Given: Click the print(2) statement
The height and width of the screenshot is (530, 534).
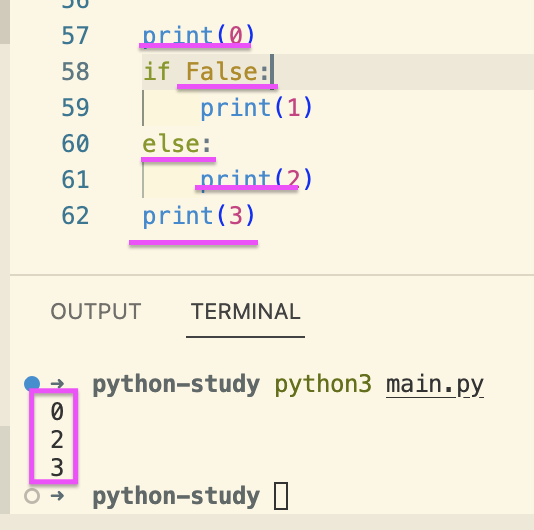Looking at the screenshot, I should (256, 180).
